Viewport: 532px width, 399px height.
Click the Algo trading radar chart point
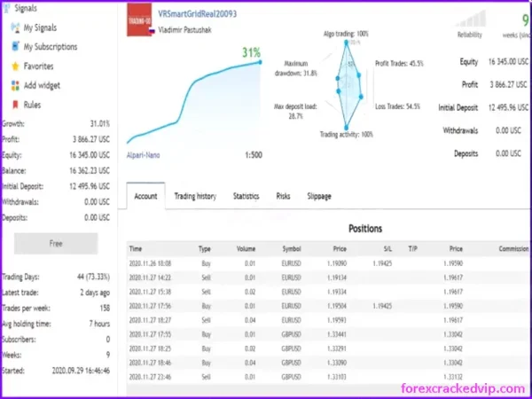pos(346,43)
